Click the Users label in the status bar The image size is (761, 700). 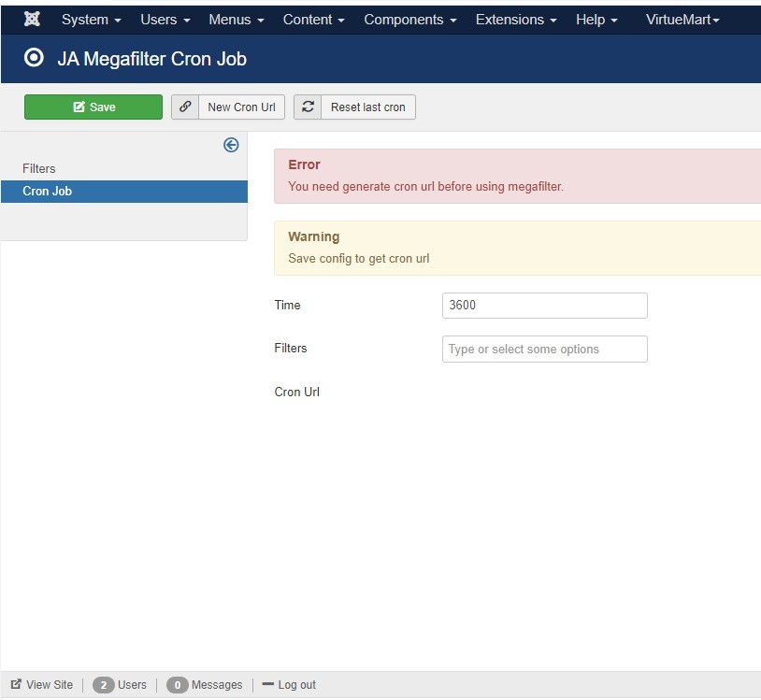tap(132, 684)
